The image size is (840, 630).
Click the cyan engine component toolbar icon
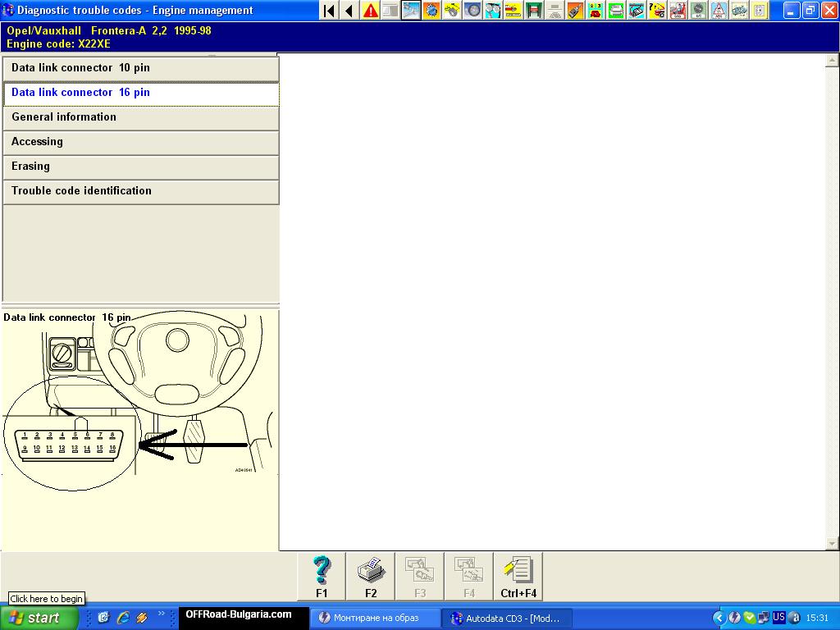point(636,10)
